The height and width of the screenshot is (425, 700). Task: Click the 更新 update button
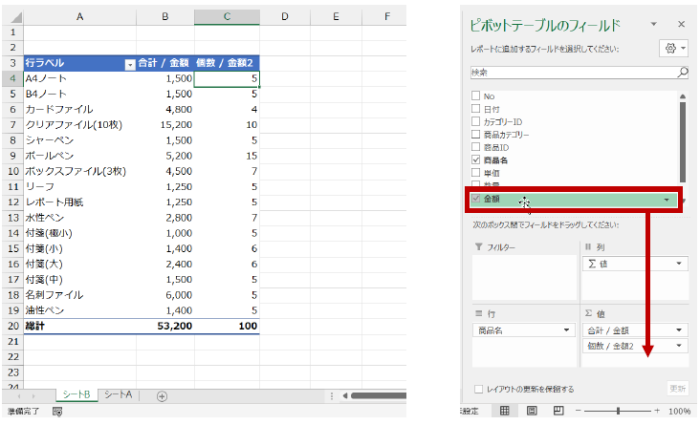677,388
